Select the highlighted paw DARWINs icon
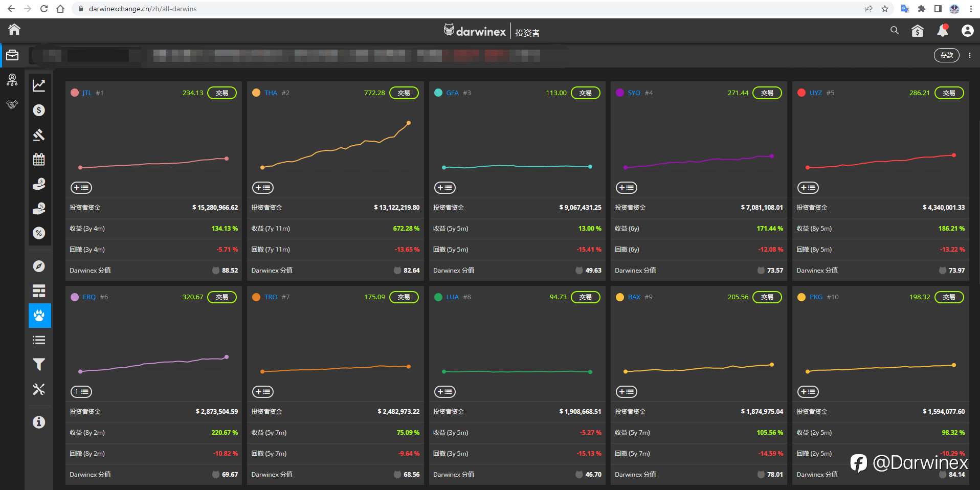 pos(39,316)
